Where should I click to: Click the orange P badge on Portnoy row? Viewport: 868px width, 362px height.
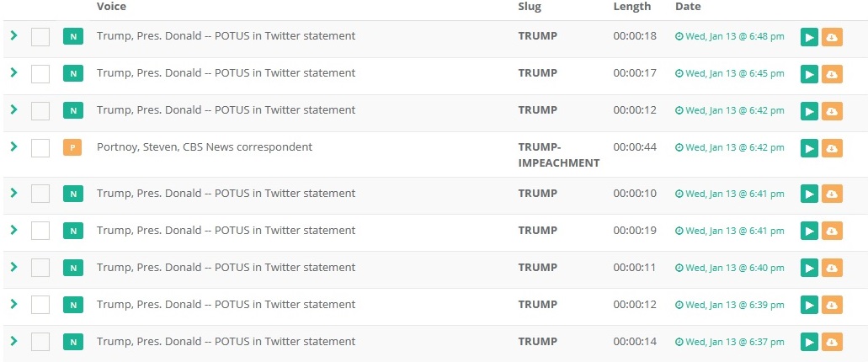[73, 148]
